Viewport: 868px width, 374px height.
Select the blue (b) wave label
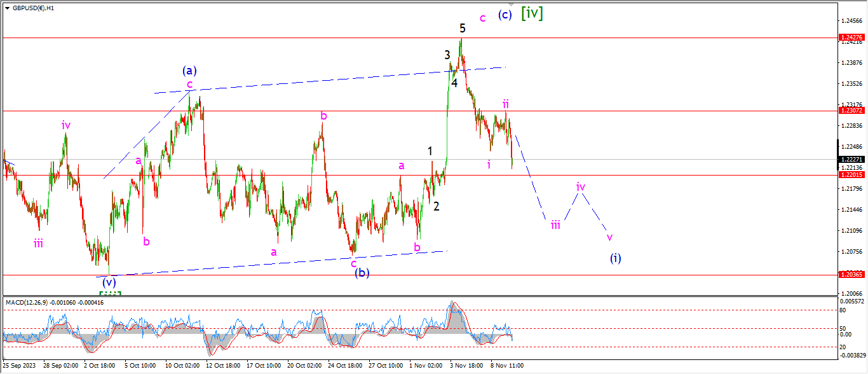pos(362,273)
